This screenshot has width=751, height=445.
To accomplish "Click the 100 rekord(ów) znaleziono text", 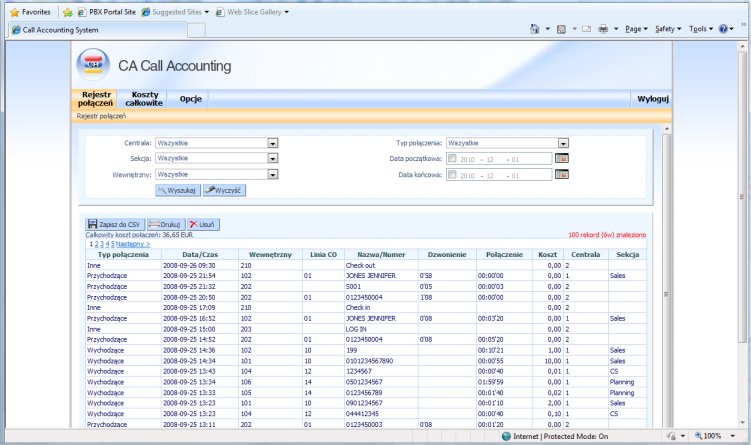I will (607, 235).
